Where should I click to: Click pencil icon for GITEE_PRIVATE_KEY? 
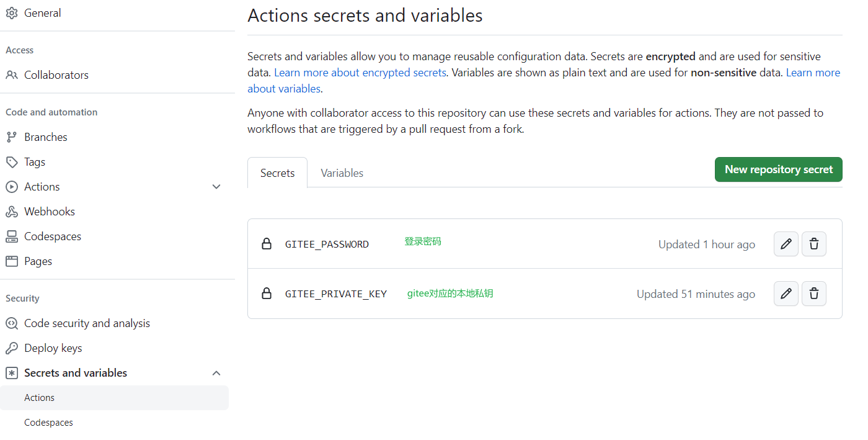pyautogui.click(x=786, y=294)
